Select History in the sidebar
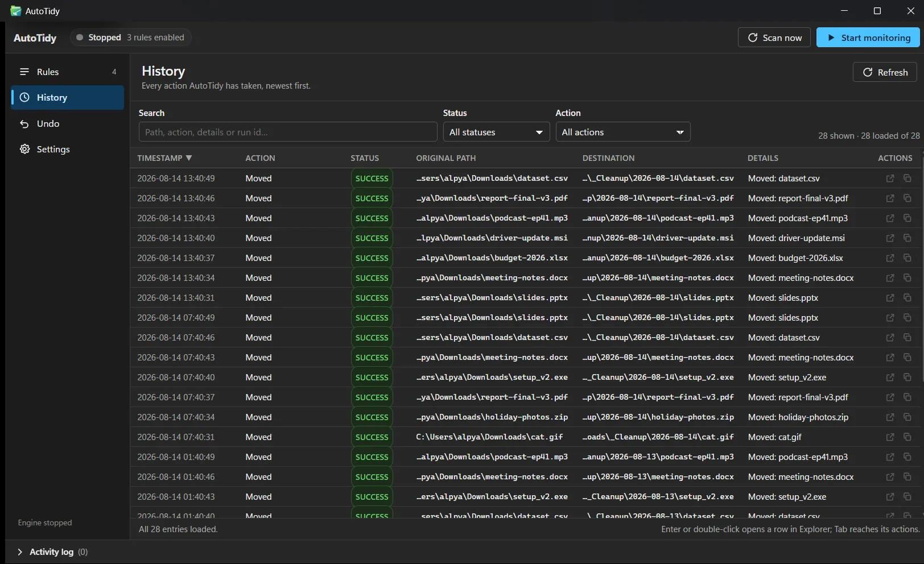This screenshot has height=564, width=924. coord(67,98)
